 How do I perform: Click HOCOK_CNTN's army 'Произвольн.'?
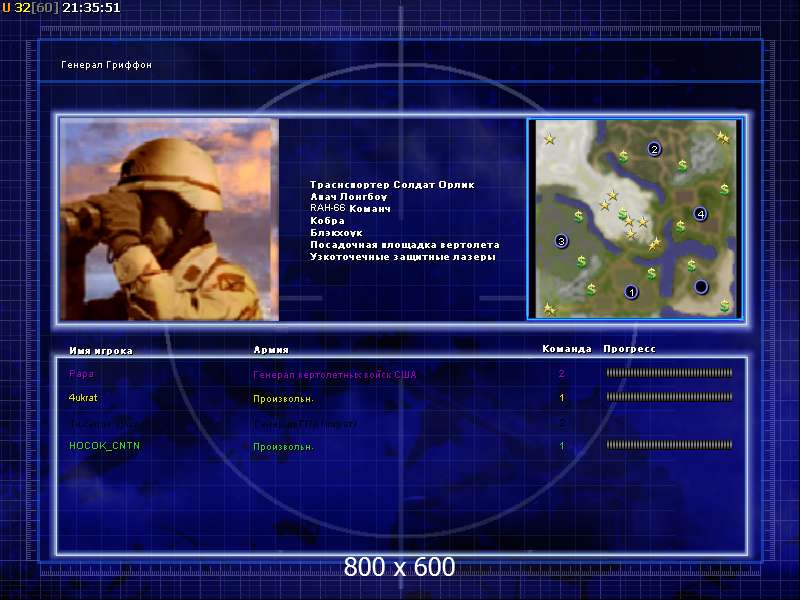283,446
